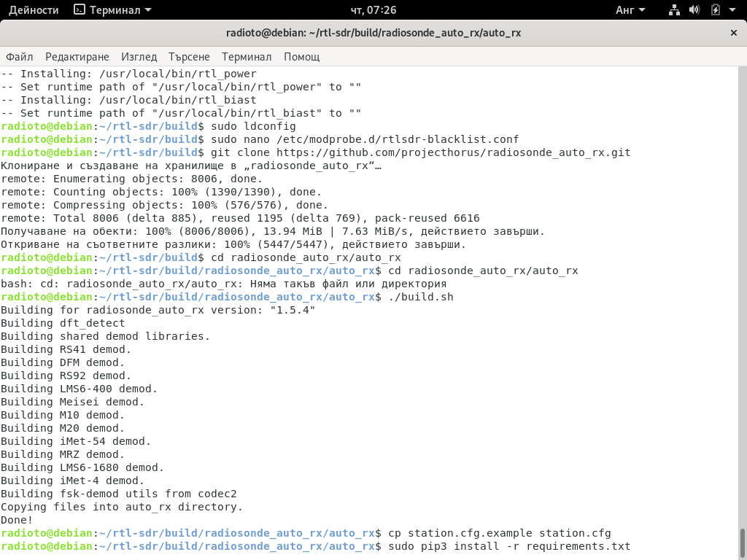Click 'sudo pip3 install -r requirements.txt' command

[x=509, y=546]
